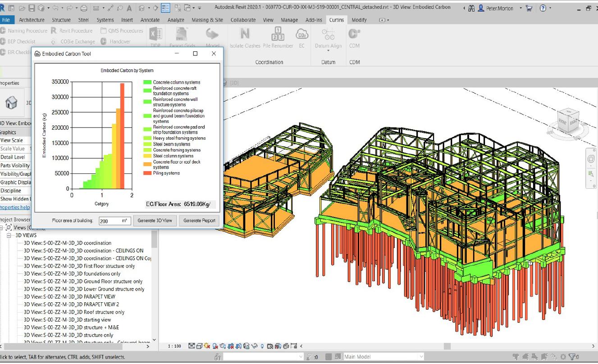Open the Datum Align dropdown
The height and width of the screenshot is (364, 598).
coord(328,50)
